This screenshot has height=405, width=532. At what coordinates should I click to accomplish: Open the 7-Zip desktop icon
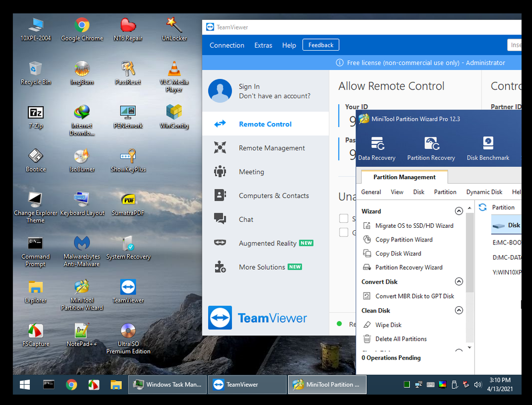pos(35,117)
